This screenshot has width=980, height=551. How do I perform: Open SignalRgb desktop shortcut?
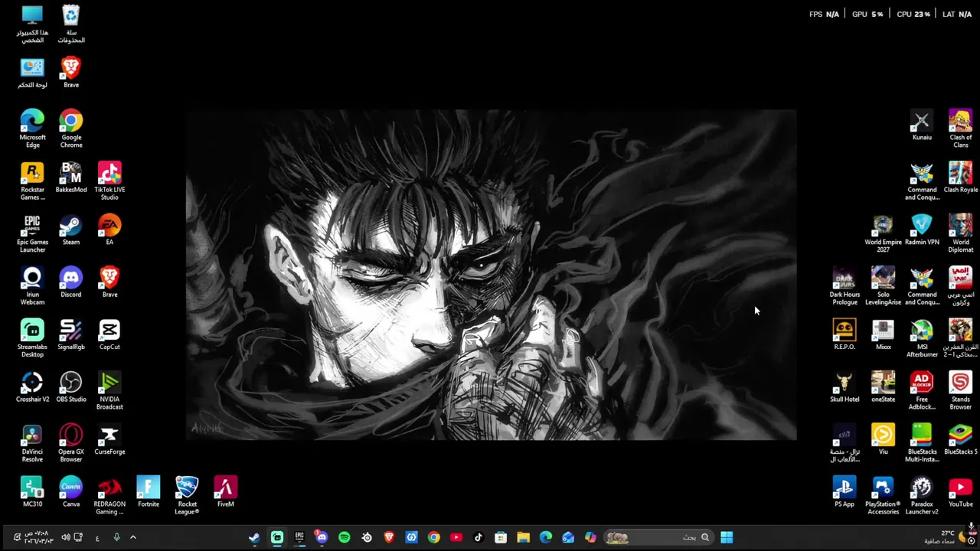pos(70,334)
